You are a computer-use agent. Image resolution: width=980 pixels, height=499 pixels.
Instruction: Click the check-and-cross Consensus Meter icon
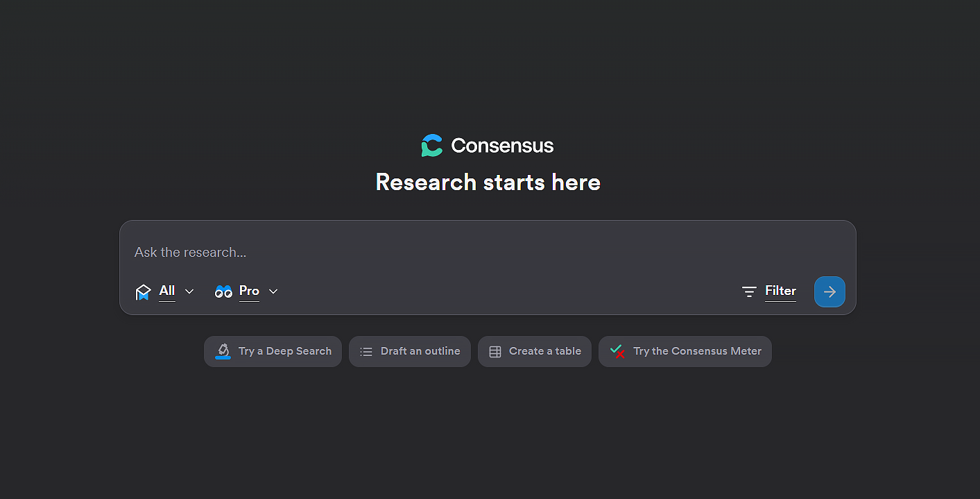coord(617,352)
